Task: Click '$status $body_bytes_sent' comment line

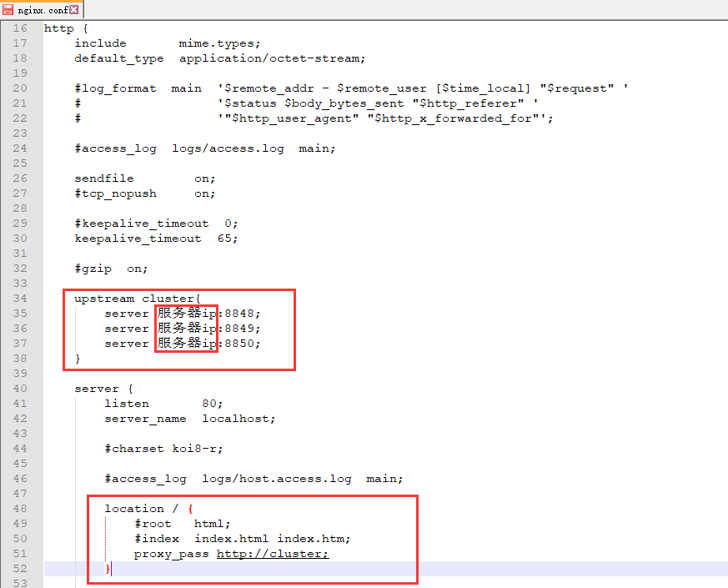Action: (x=306, y=103)
